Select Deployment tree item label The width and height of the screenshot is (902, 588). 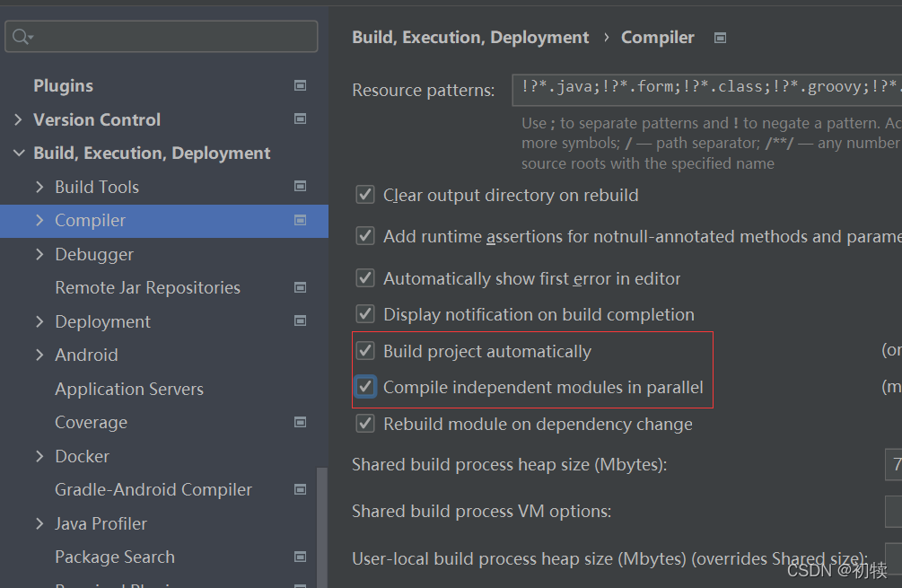(x=103, y=321)
